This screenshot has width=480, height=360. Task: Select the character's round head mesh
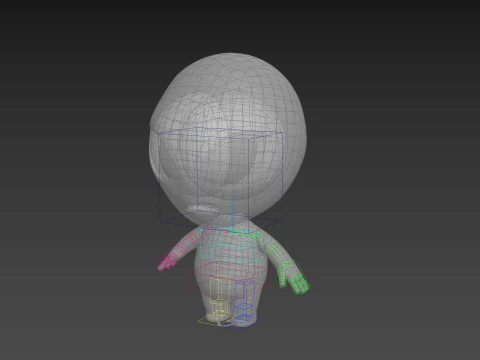click(228, 140)
